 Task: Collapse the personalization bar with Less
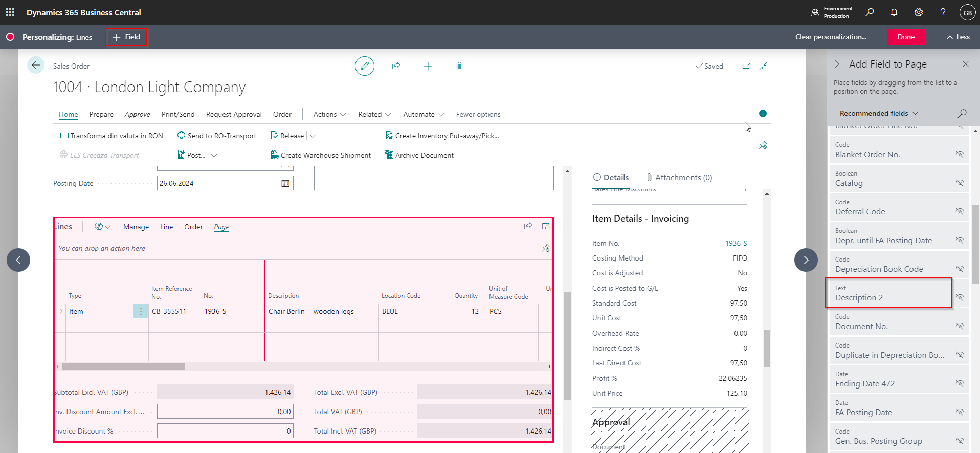click(958, 37)
